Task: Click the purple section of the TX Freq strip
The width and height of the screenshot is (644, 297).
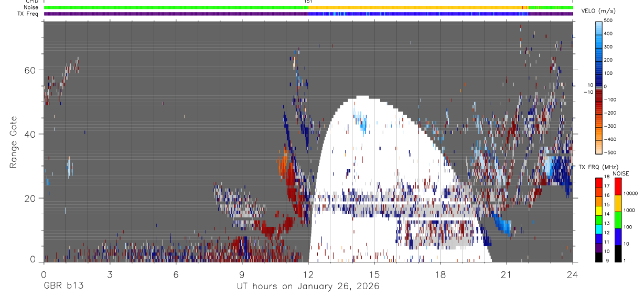Action: click(176, 14)
